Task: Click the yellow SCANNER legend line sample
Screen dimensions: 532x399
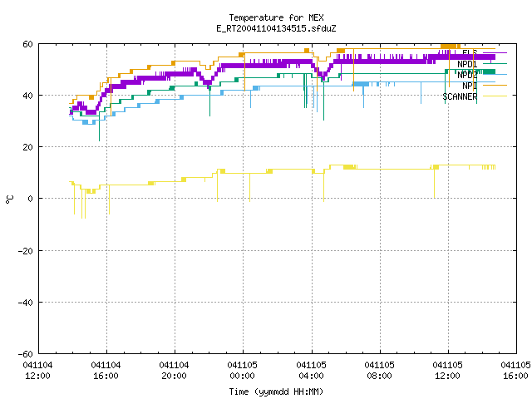Action: click(495, 96)
